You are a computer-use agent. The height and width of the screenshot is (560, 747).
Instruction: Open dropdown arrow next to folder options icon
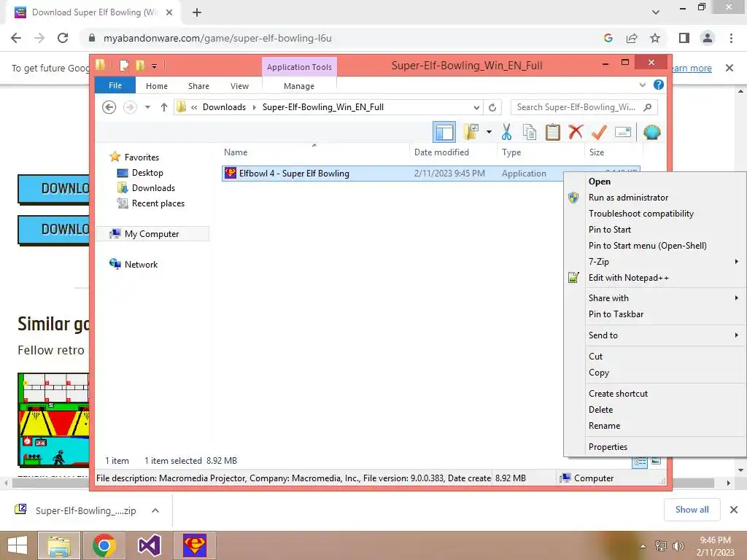coord(489,132)
